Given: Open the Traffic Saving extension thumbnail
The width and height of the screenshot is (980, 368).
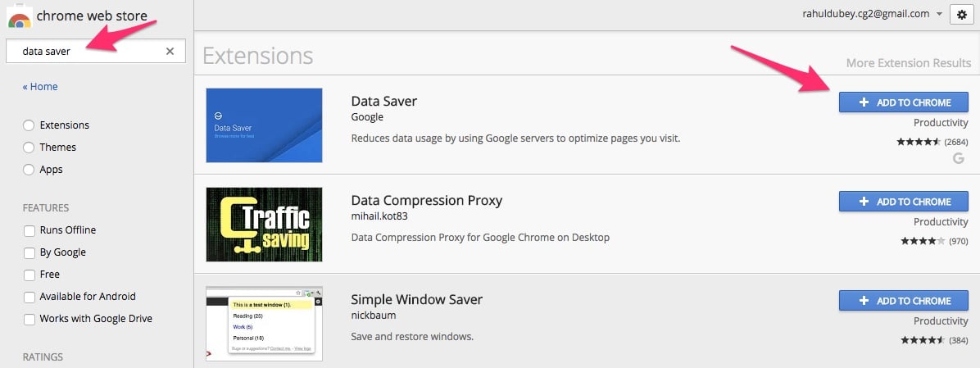Looking at the screenshot, I should (x=264, y=225).
